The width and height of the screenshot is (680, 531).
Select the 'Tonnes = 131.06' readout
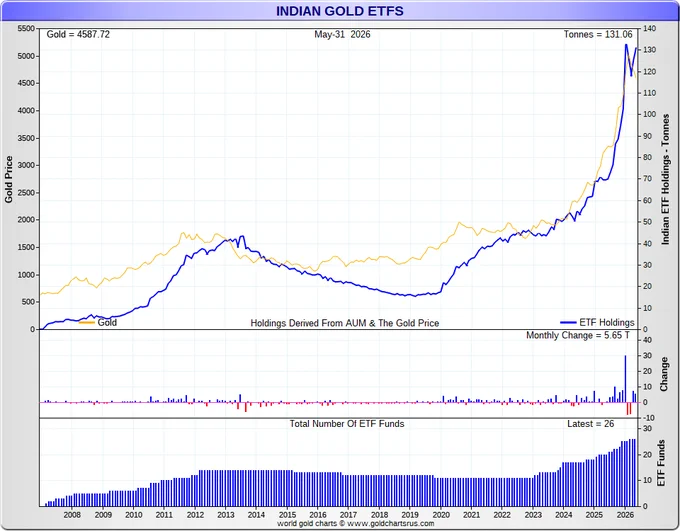click(598, 34)
